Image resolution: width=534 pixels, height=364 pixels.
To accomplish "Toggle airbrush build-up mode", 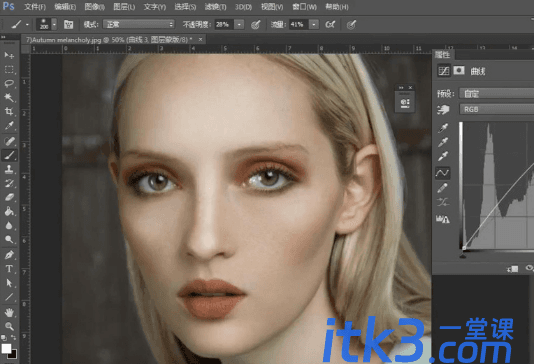I will pyautogui.click(x=330, y=25).
